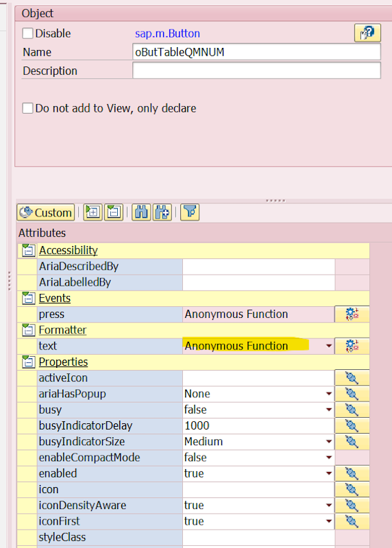Click the AriaLabelledBy value field
392x548 pixels.
pos(259,282)
